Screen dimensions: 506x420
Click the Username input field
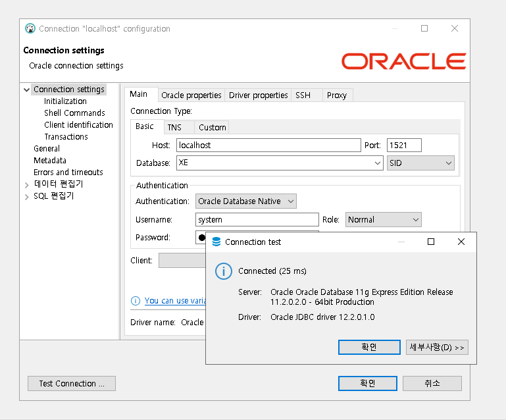(257, 219)
